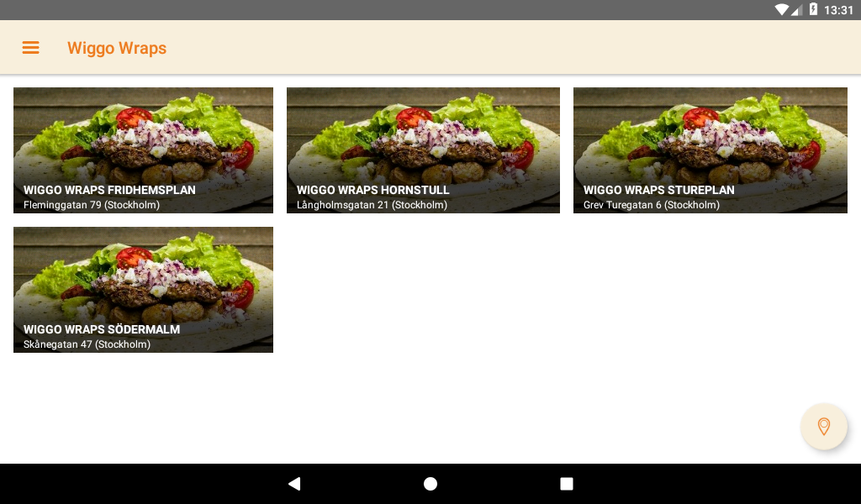The width and height of the screenshot is (861, 504).
Task: Select the Wiggo Wraps Stureplan restaurant card
Action: click(710, 150)
